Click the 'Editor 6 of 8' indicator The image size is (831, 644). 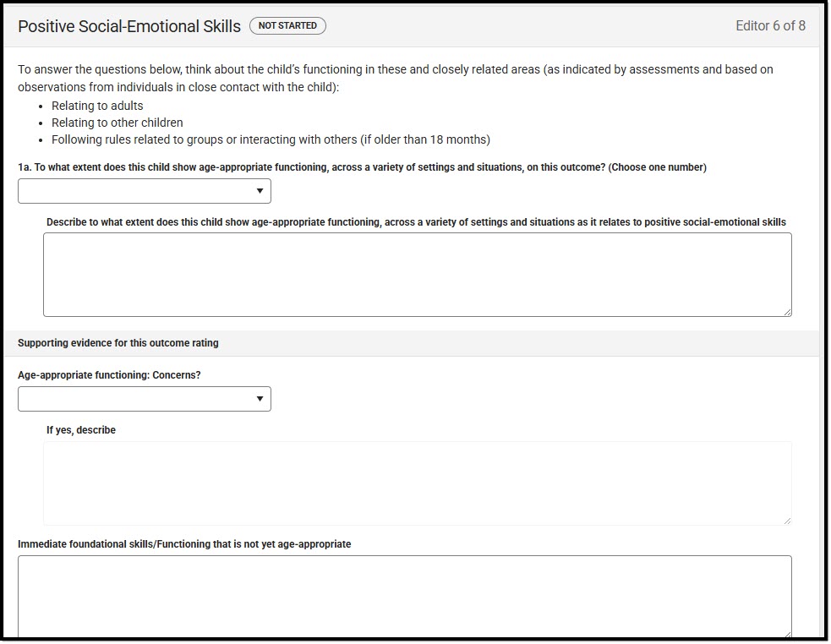pyautogui.click(x=770, y=26)
